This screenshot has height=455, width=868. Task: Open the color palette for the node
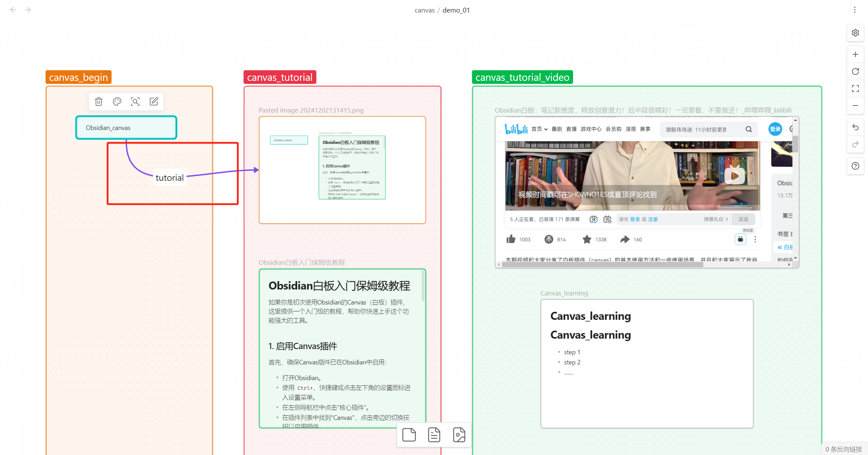[x=117, y=101]
